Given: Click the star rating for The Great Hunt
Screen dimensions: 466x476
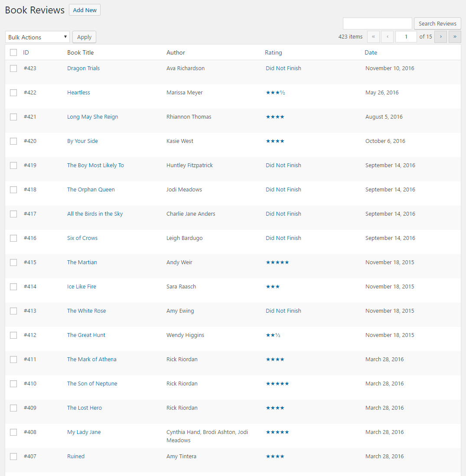Looking at the screenshot, I should 273,335.
